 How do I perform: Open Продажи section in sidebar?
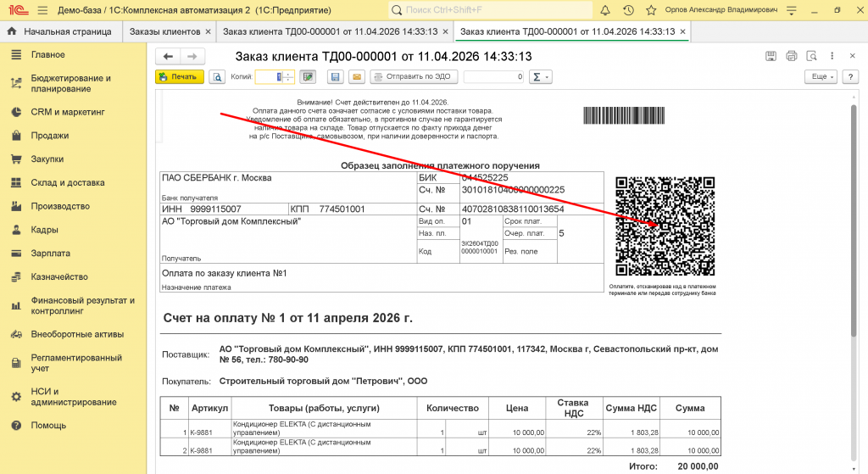click(50, 135)
